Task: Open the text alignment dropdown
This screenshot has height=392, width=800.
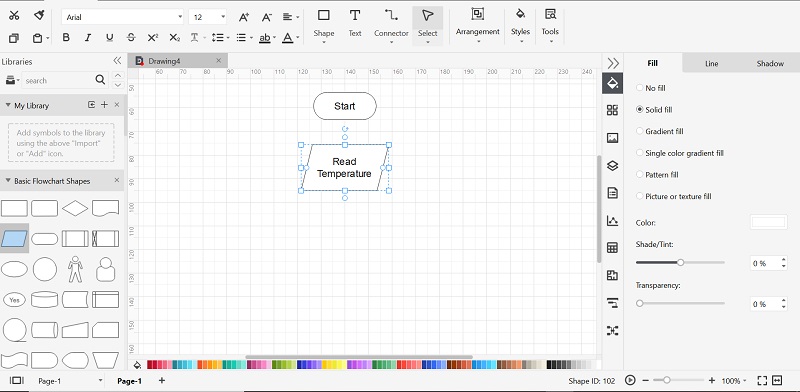Action: (291, 17)
